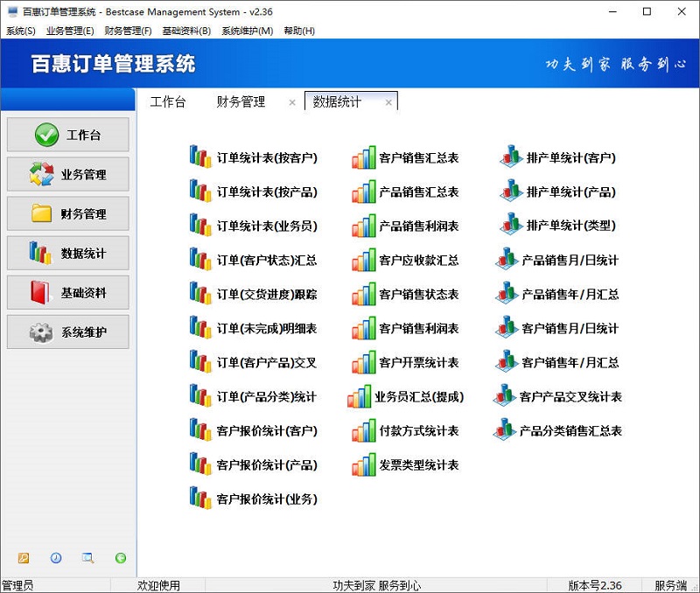Screen dimensions: 700x593
Task: Open the 排产单统计(客户) report icon
Action: pos(511,157)
